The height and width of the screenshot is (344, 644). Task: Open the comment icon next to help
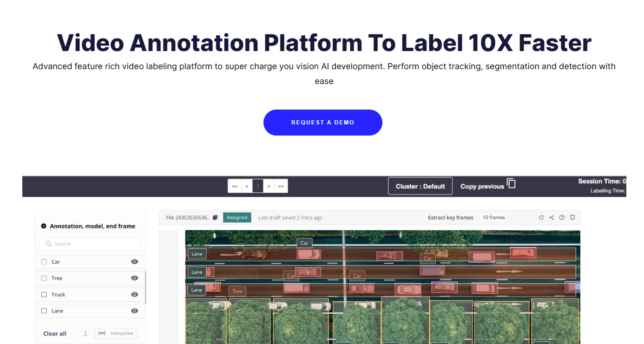(x=572, y=217)
